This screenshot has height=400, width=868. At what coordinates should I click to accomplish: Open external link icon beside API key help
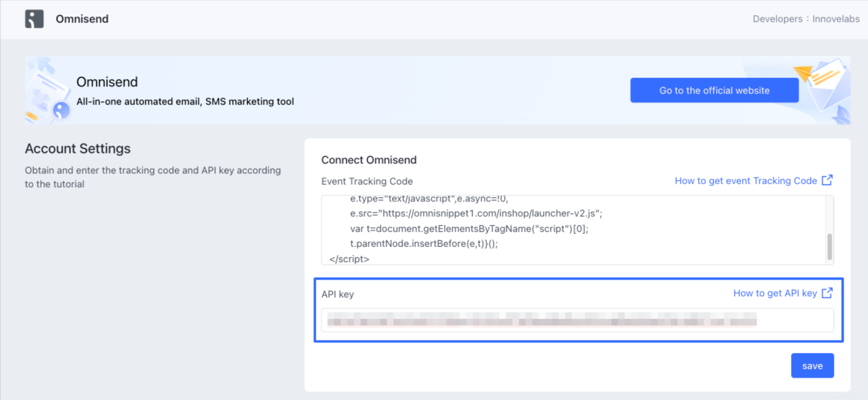pyautogui.click(x=827, y=293)
